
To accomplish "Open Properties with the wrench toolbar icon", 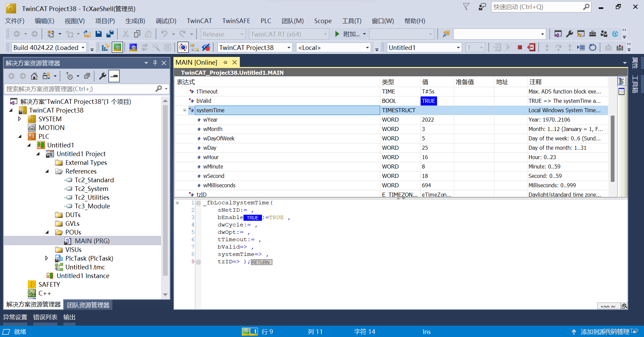I will click(x=569, y=34).
